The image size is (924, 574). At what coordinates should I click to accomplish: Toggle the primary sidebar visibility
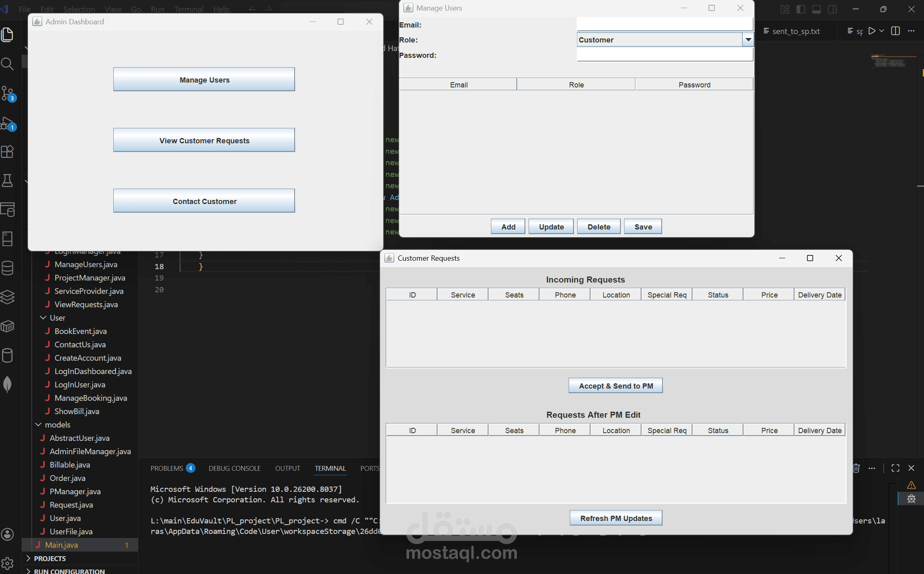pyautogui.click(x=801, y=9)
